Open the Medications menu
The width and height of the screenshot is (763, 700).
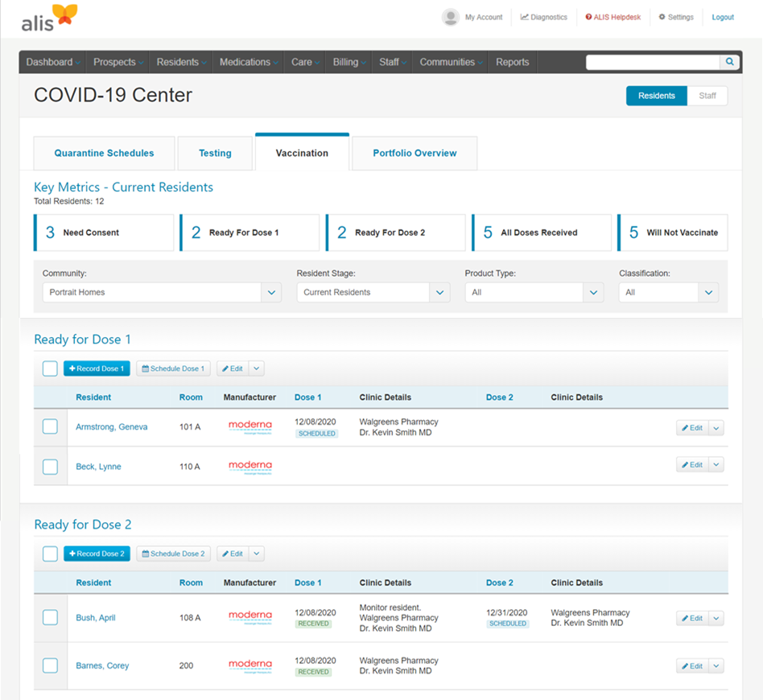coord(248,62)
